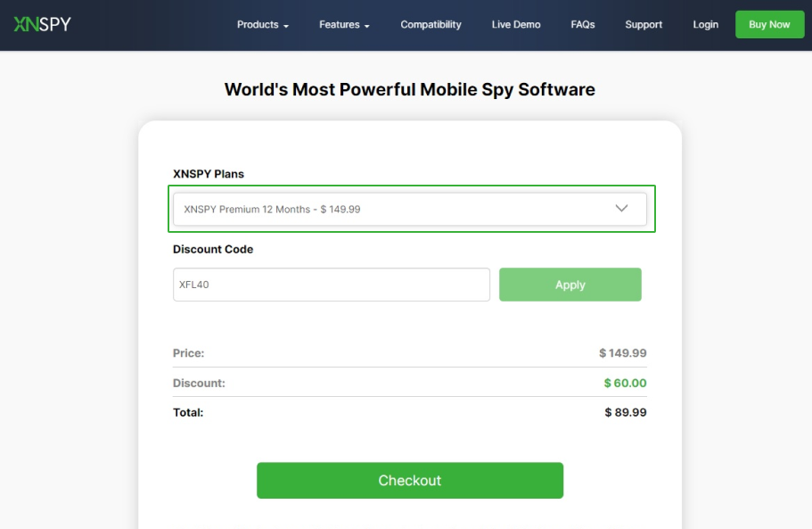Open the Products menu
Screen dimensions: 812x529
coord(257,25)
